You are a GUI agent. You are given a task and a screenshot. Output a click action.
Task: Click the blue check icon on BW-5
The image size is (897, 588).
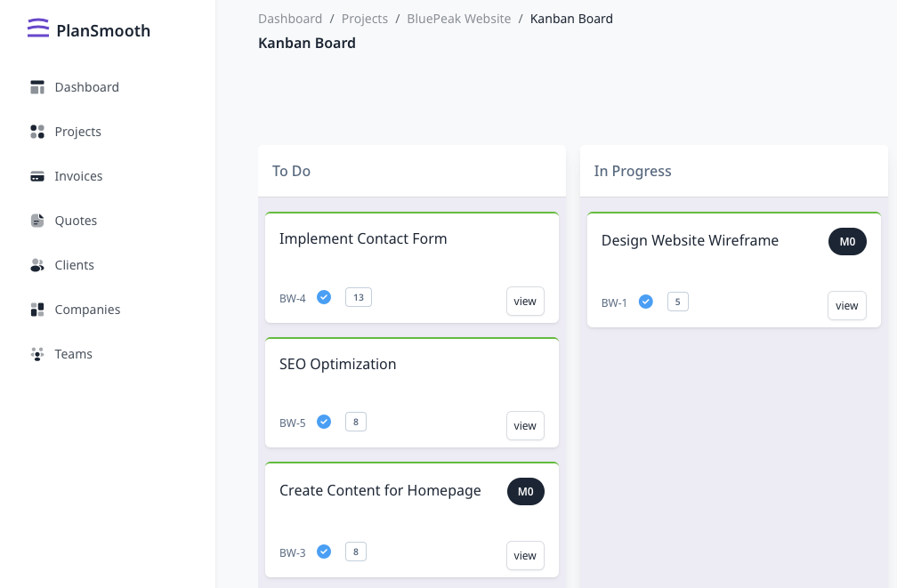324,422
